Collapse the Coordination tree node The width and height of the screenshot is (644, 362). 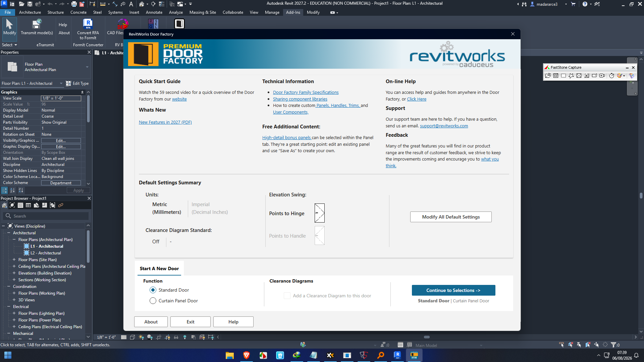coord(9,287)
